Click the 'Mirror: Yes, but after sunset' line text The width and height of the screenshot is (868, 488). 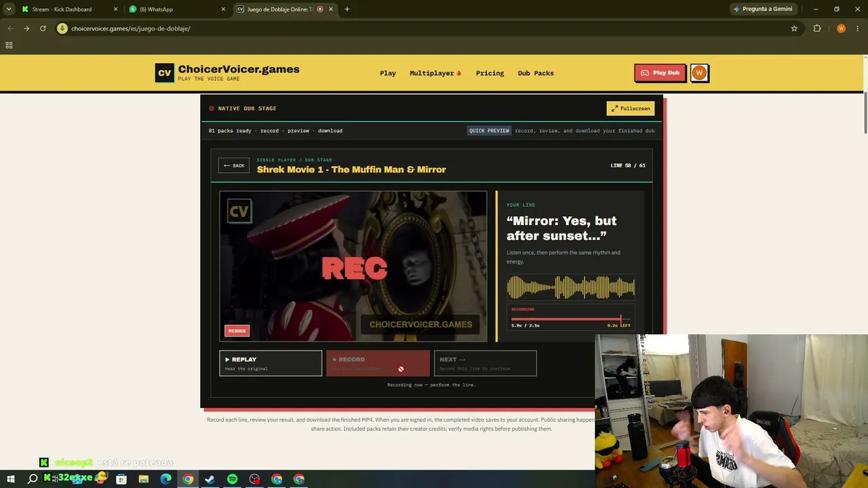(x=561, y=228)
